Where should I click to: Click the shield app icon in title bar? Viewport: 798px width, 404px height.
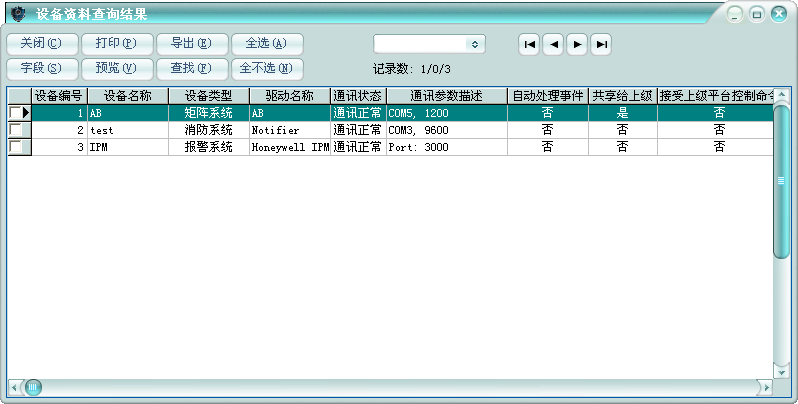coord(18,13)
